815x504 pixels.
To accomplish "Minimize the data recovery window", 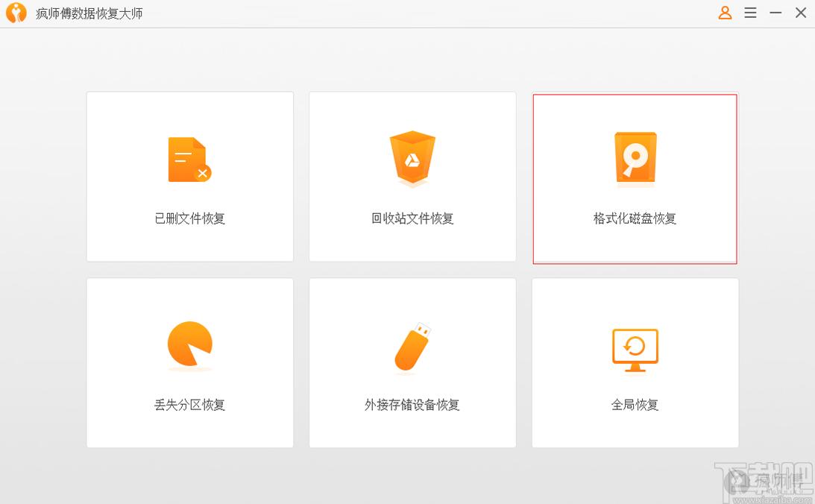I will point(775,13).
